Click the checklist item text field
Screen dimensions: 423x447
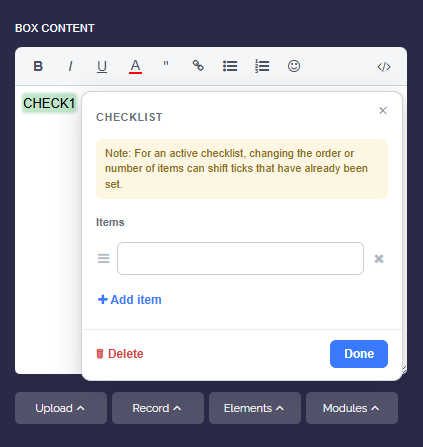240,259
